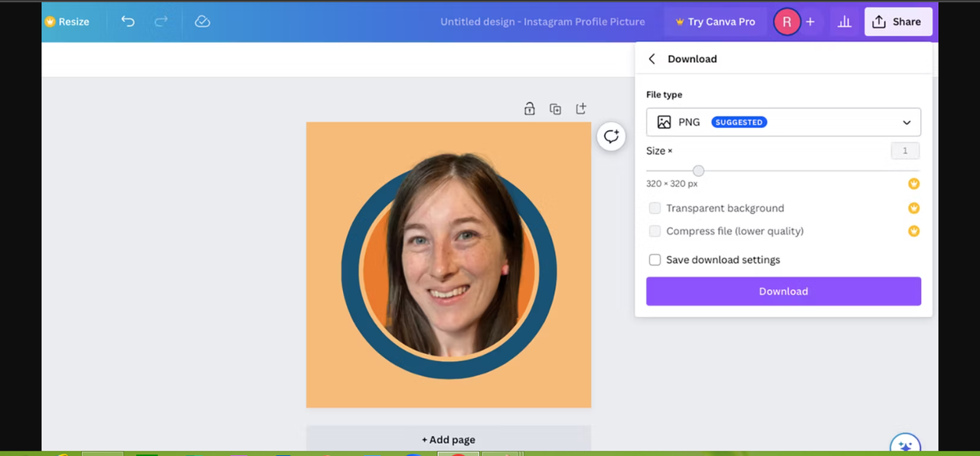Open the Canva assistant sparkle button
980x456 pixels.
coord(905,445)
